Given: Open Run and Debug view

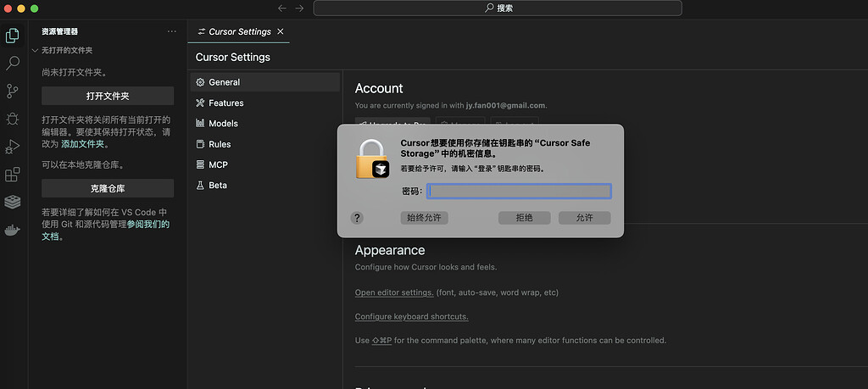Looking at the screenshot, I should coord(12,146).
